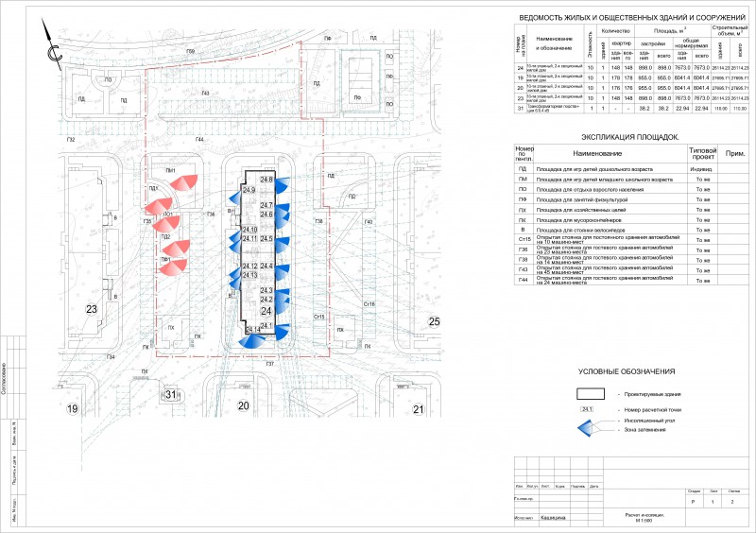Click transformer substation number 31 on plan
756x533 pixels.
coord(171,394)
